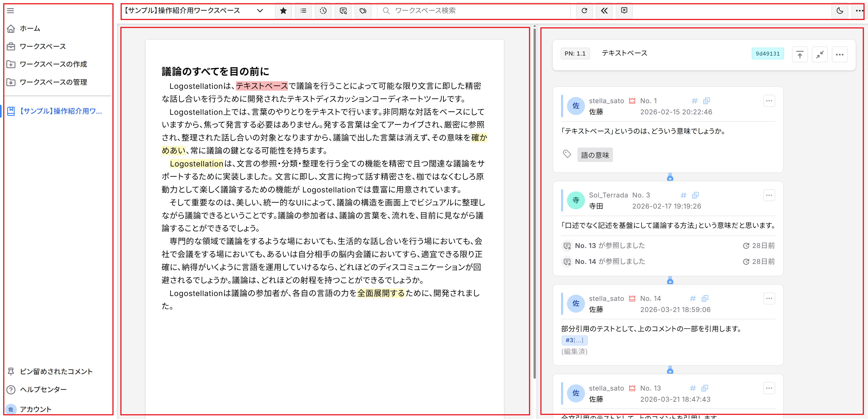
Task: Open the thread header ellipsis menu
Action: 840,54
